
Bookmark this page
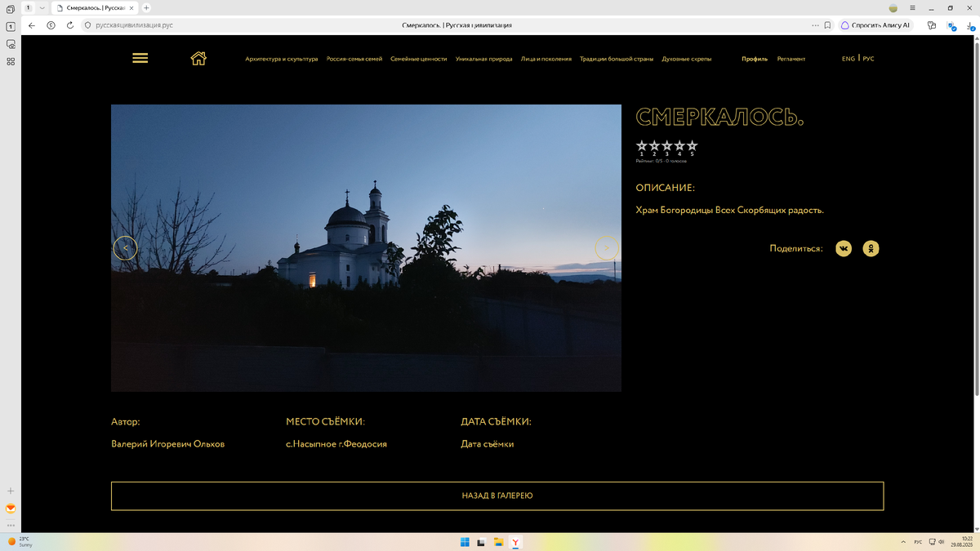(827, 25)
